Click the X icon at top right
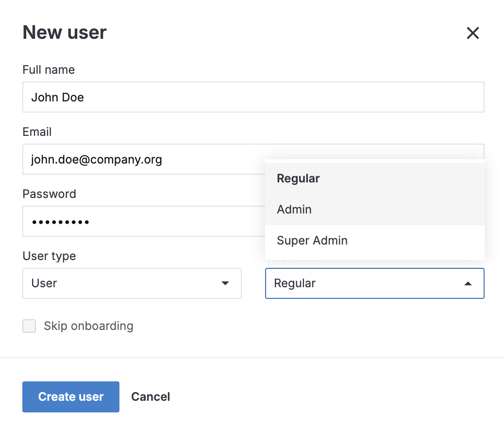Screen dimensions: 504x426 pos(472,33)
